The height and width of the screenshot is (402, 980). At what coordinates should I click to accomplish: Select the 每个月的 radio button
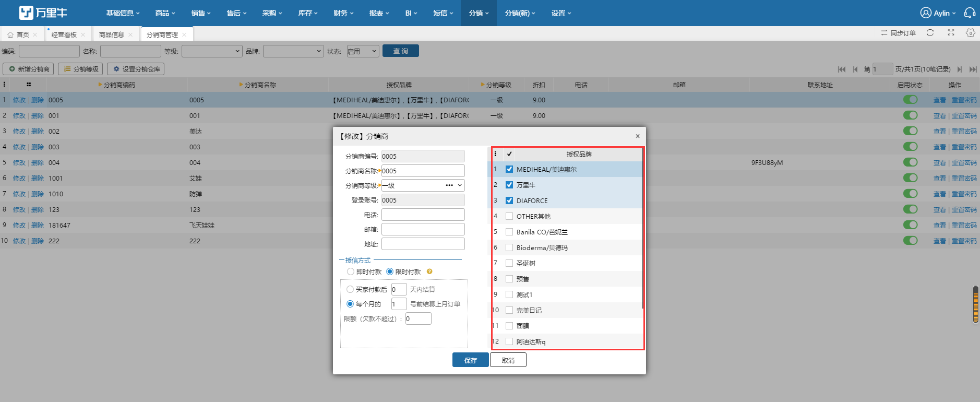[x=350, y=304]
